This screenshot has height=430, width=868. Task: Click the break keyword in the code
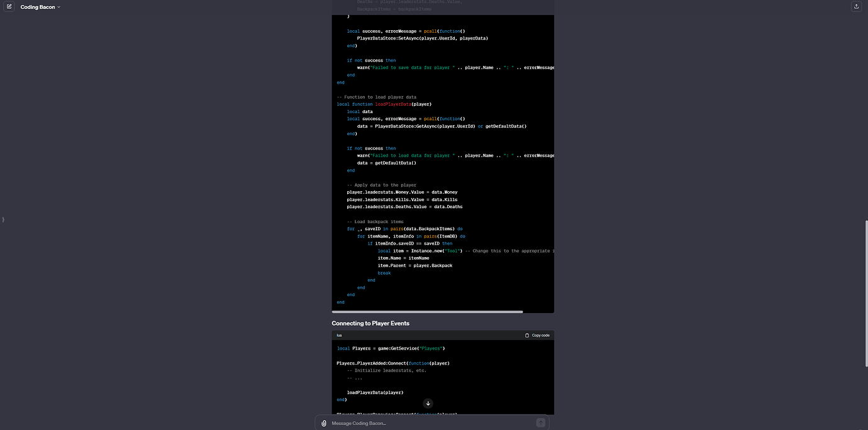384,273
